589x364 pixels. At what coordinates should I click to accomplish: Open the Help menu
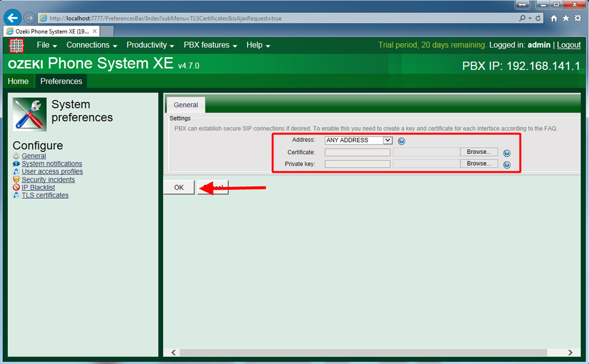[259, 45]
